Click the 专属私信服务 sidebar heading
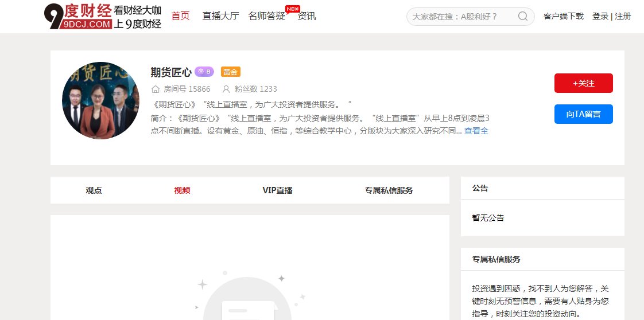 (496, 259)
